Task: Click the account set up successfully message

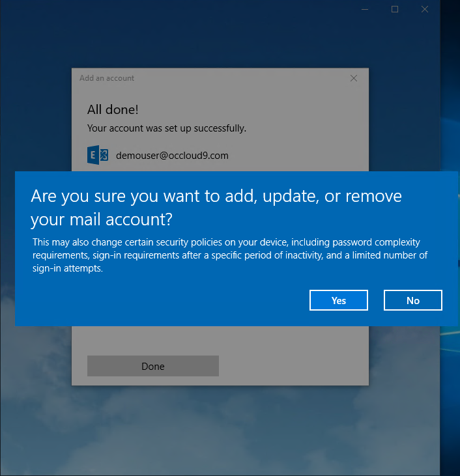Action: [x=167, y=128]
